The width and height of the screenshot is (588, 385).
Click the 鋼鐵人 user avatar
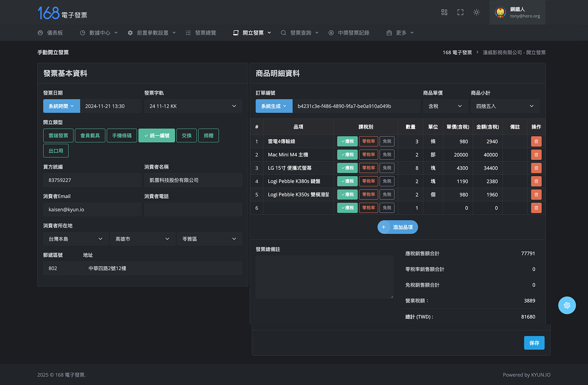click(x=500, y=12)
